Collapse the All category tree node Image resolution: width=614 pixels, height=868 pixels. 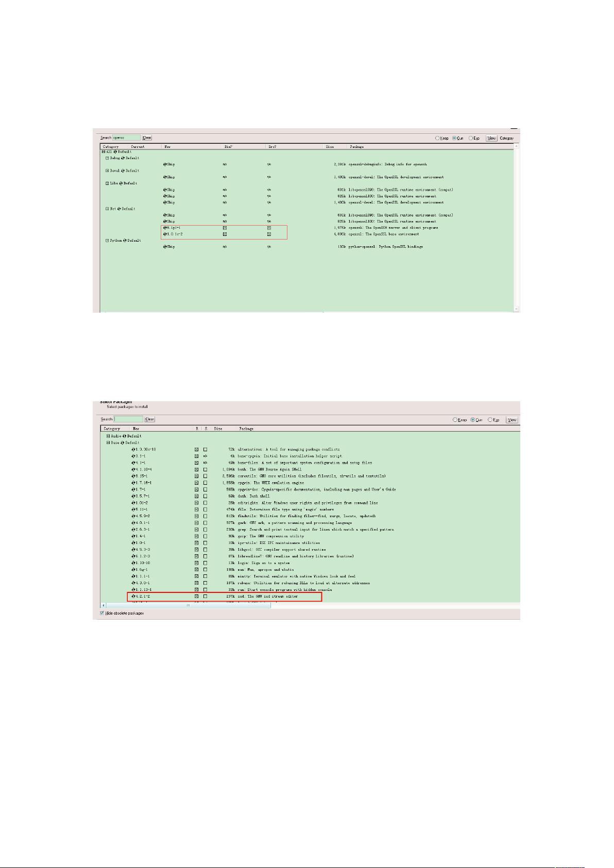[104, 152]
